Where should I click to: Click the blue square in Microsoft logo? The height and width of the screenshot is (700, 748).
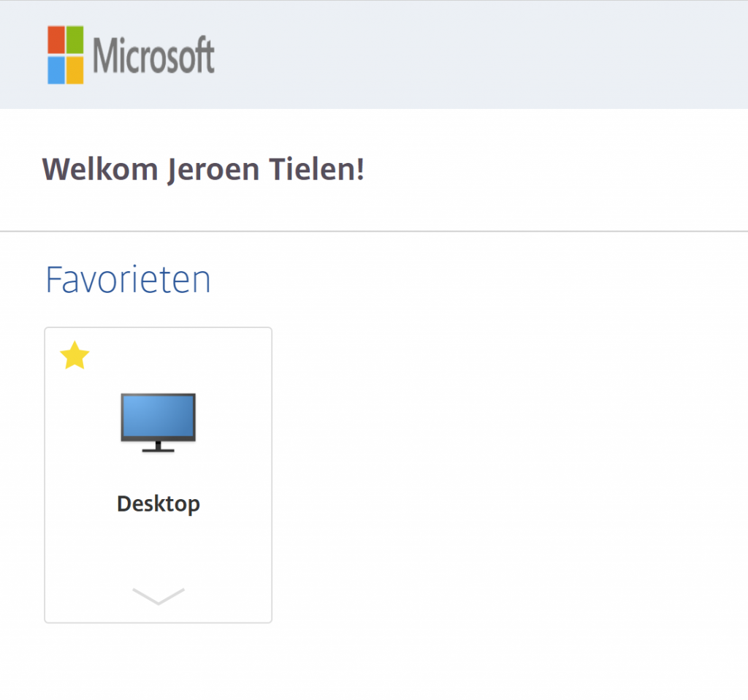coord(56,70)
